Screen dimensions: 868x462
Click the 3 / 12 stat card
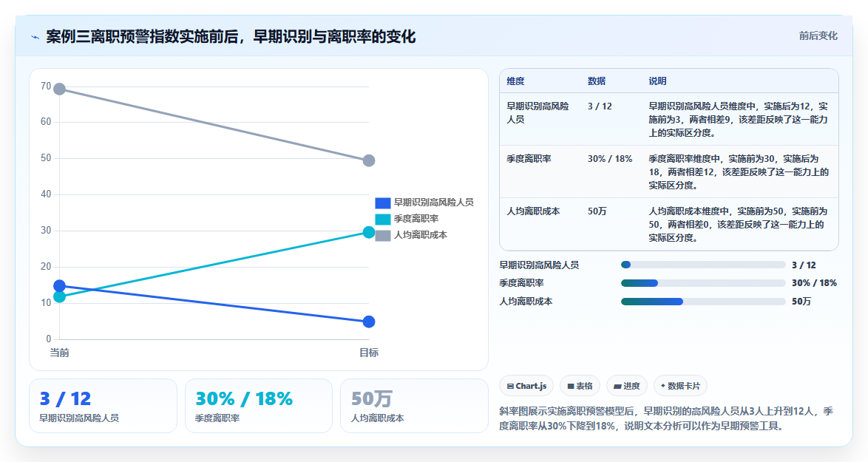coord(103,406)
